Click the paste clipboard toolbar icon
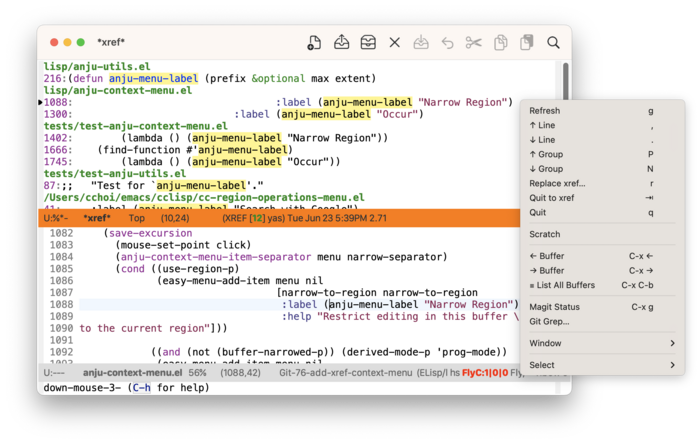This screenshot has width=700, height=444. point(527,42)
